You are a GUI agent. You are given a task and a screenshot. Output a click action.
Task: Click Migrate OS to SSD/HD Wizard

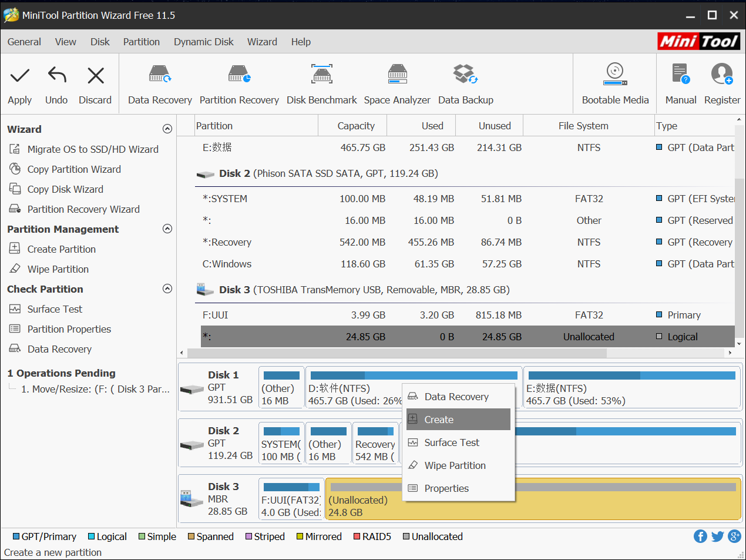[x=93, y=149]
